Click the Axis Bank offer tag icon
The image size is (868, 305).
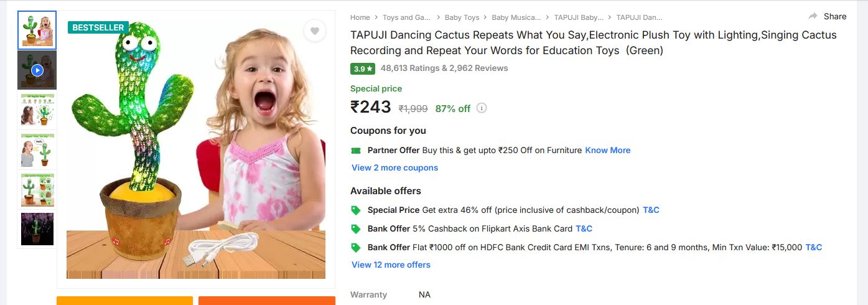356,229
